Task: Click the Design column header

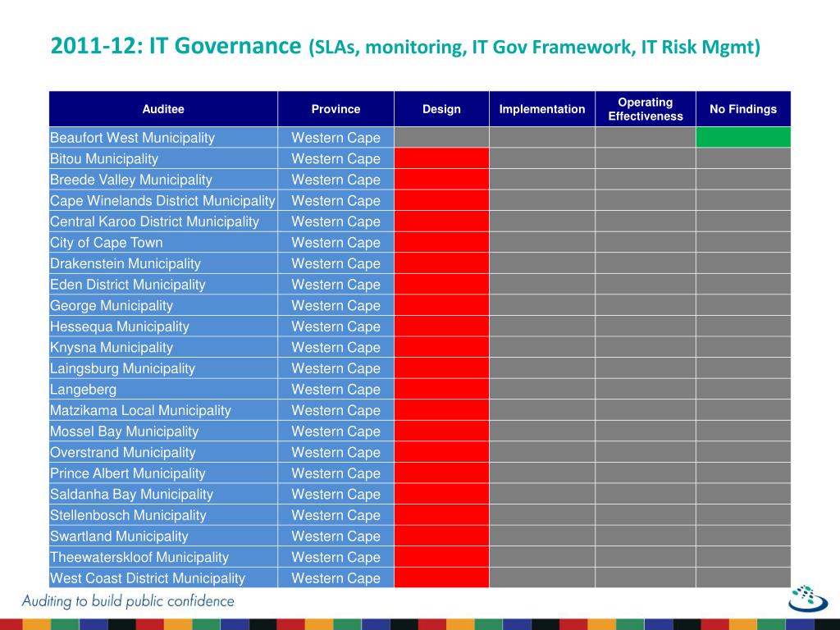Action: [441, 109]
